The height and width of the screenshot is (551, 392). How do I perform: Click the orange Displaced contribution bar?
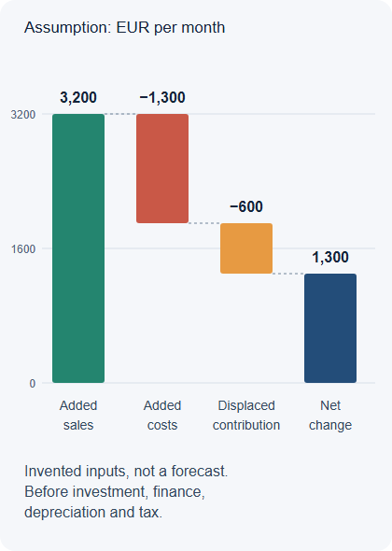click(246, 248)
